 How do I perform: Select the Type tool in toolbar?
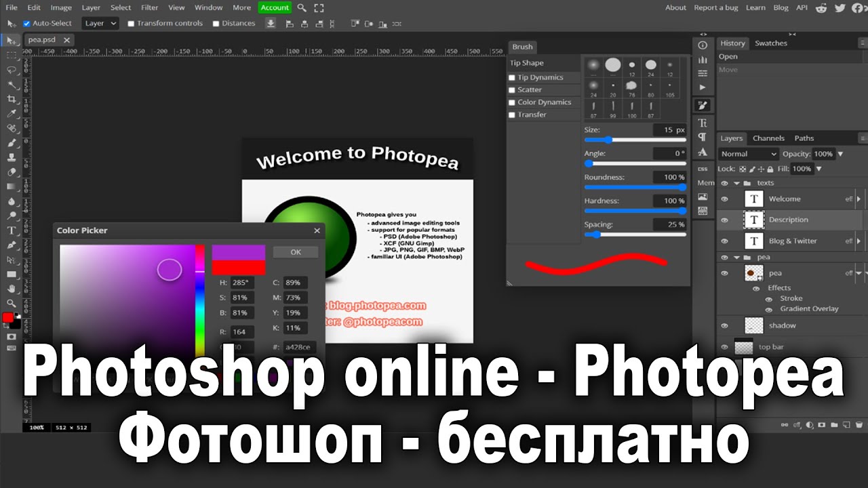tap(12, 230)
